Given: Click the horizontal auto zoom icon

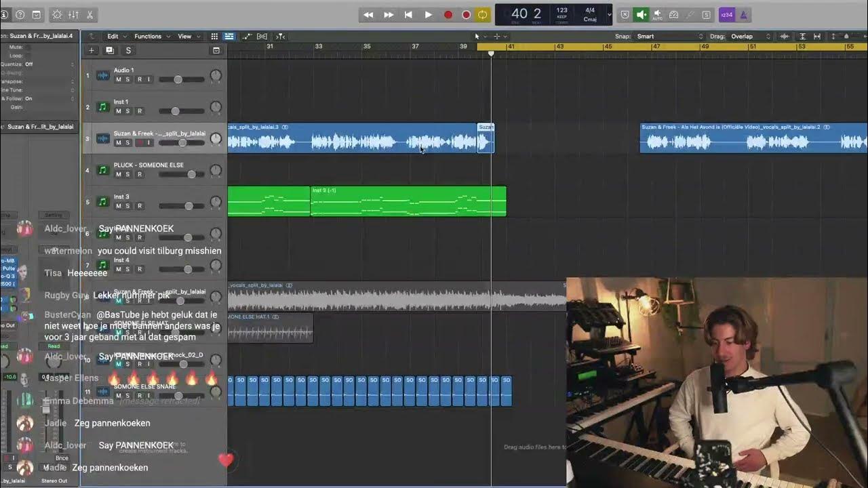Looking at the screenshot, I should coord(817,36).
